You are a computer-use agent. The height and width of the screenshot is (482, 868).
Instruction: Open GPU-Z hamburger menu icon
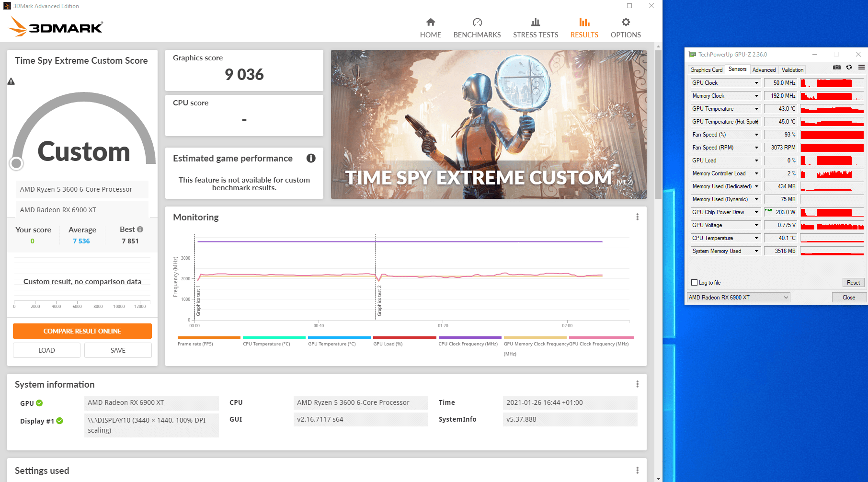[x=861, y=68]
